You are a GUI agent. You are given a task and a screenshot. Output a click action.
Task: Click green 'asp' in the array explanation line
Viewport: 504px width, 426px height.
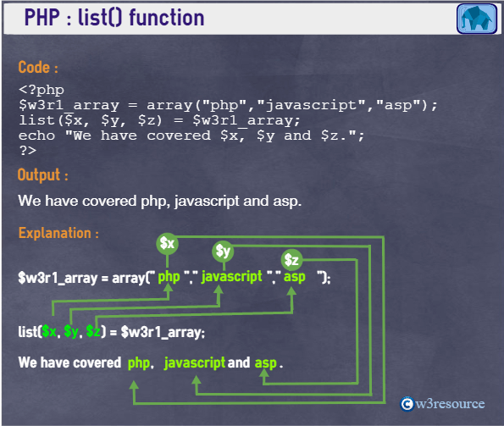(x=294, y=277)
